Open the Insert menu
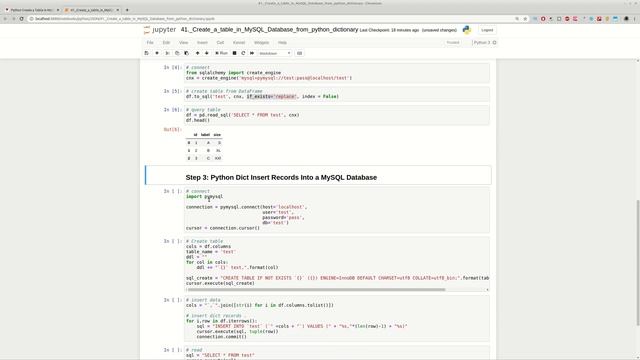 click(x=202, y=42)
